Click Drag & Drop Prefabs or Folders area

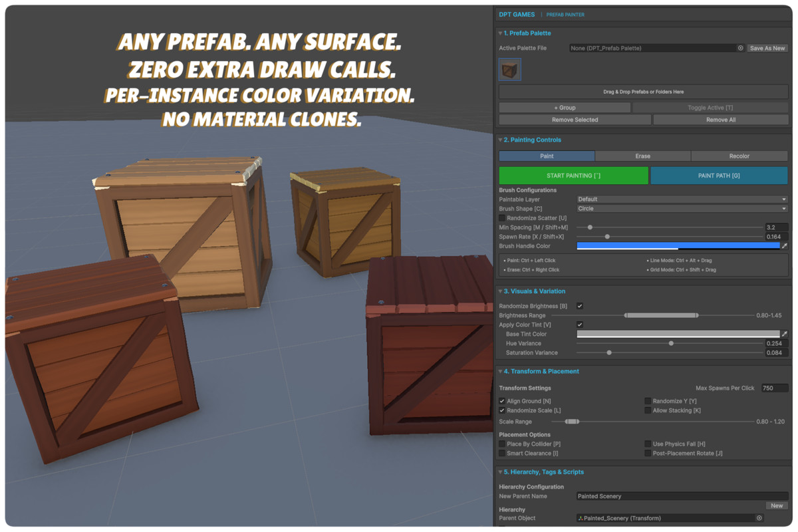tap(644, 92)
